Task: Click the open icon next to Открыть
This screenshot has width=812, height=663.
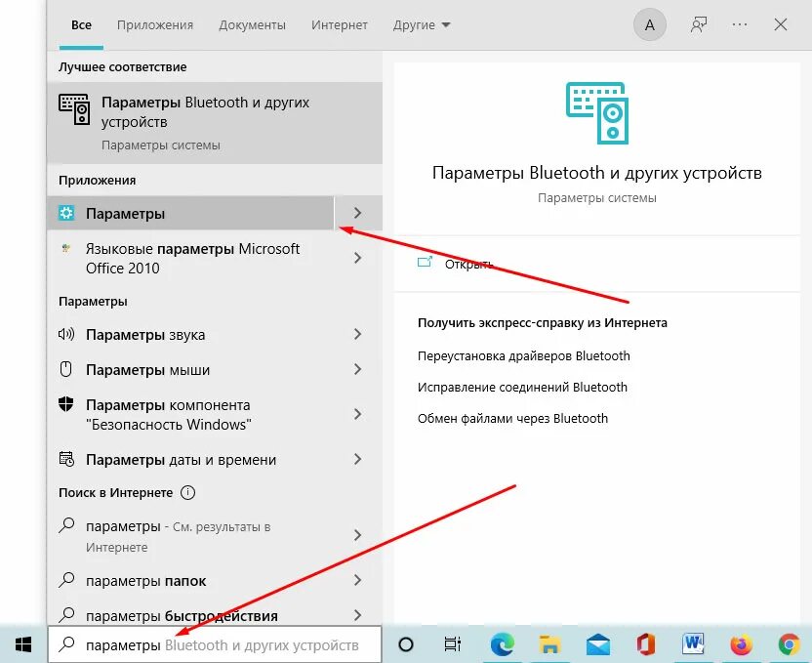Action: tap(425, 262)
